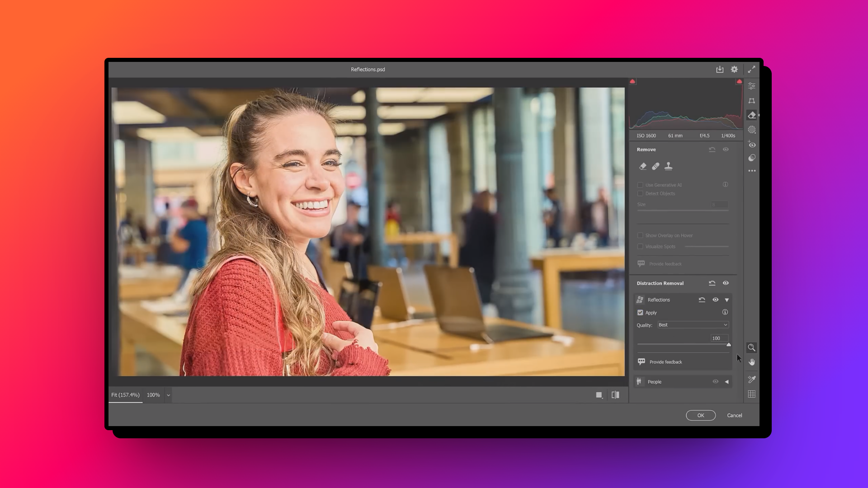
Task: Enable the Use Generative AI checkbox
Action: 640,185
